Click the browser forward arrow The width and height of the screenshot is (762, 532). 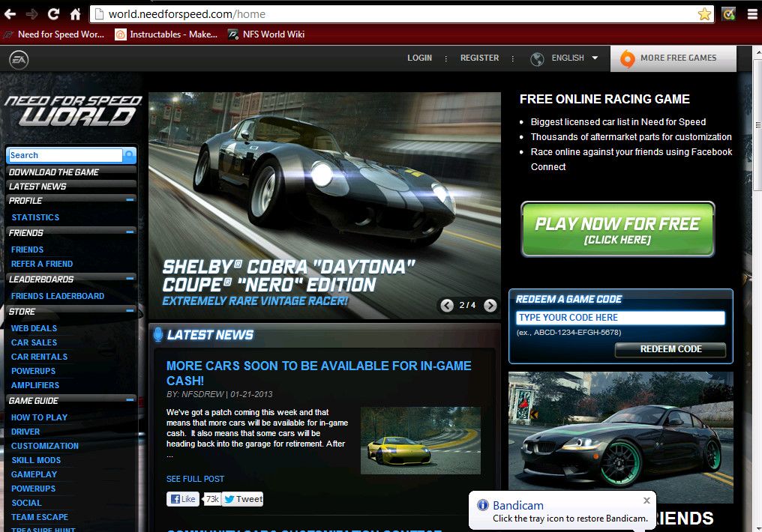pyautogui.click(x=32, y=14)
